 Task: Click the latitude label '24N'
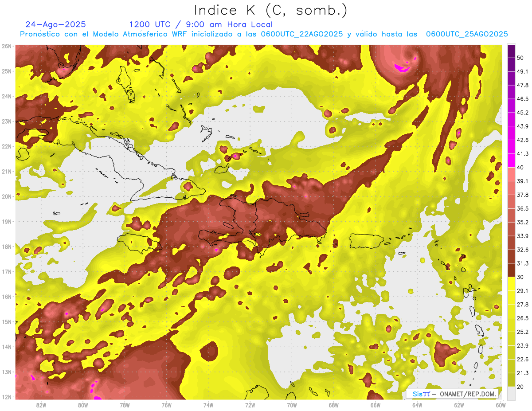click(7, 96)
